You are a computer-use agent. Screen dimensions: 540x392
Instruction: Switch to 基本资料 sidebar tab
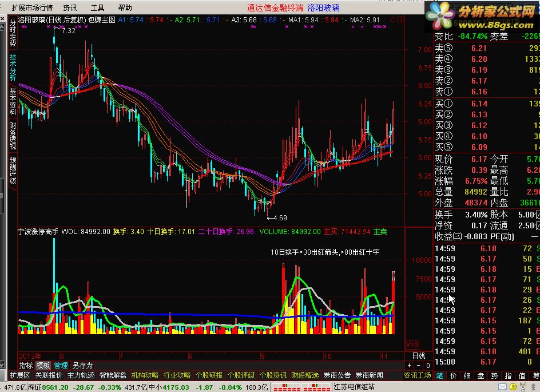click(13, 101)
